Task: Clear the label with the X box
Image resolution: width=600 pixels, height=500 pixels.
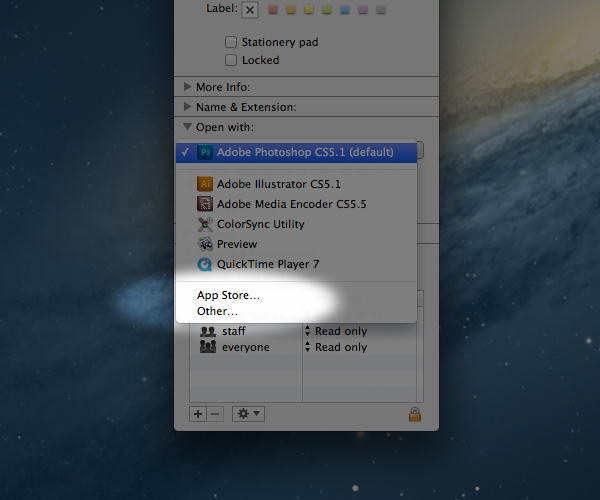Action: pos(250,10)
